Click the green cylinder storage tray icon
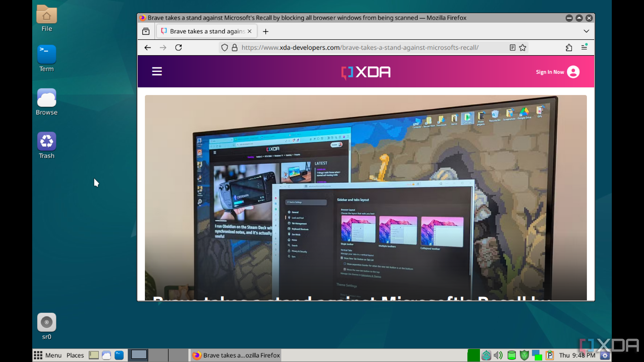The image size is (644, 362). pyautogui.click(x=512, y=355)
